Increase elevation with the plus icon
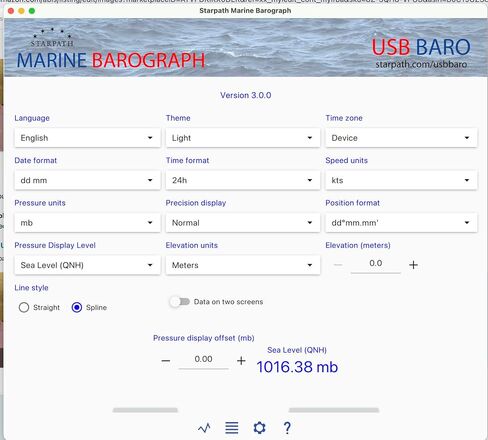Screen dimensions: 488x440 pos(413,265)
